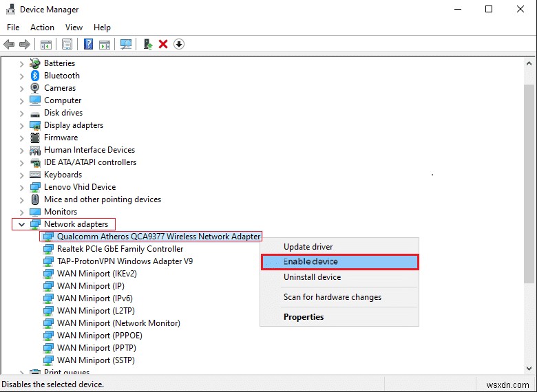The width and height of the screenshot is (537, 392).
Task: Select WAN Miniport (PPTP)
Action: [x=96, y=348]
